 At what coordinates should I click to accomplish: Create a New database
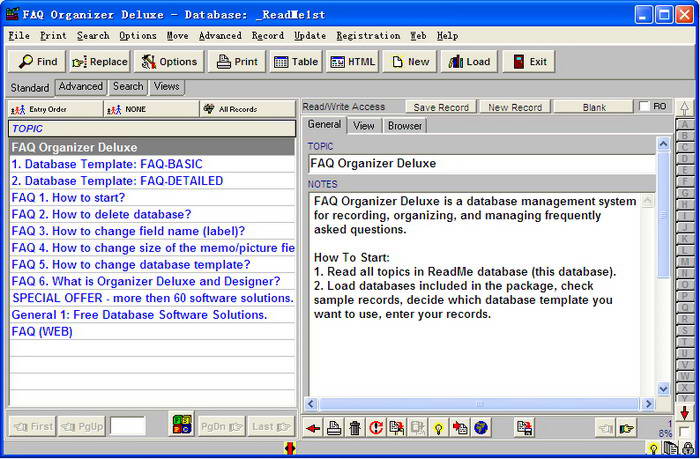coord(410,62)
